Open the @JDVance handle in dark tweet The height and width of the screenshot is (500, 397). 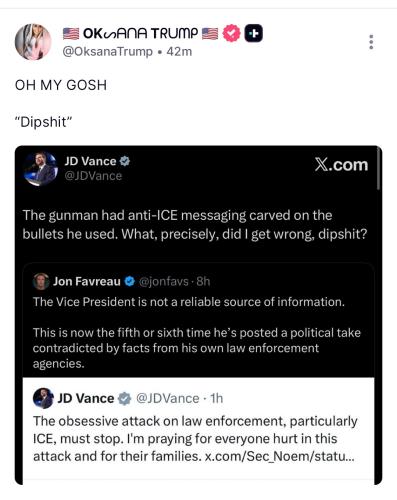click(93, 176)
